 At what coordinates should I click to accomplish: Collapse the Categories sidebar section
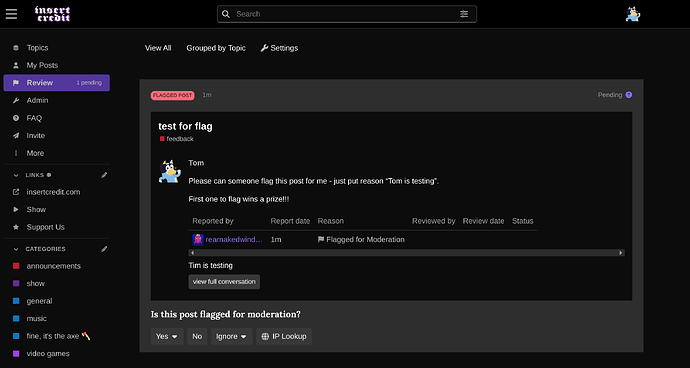16,249
